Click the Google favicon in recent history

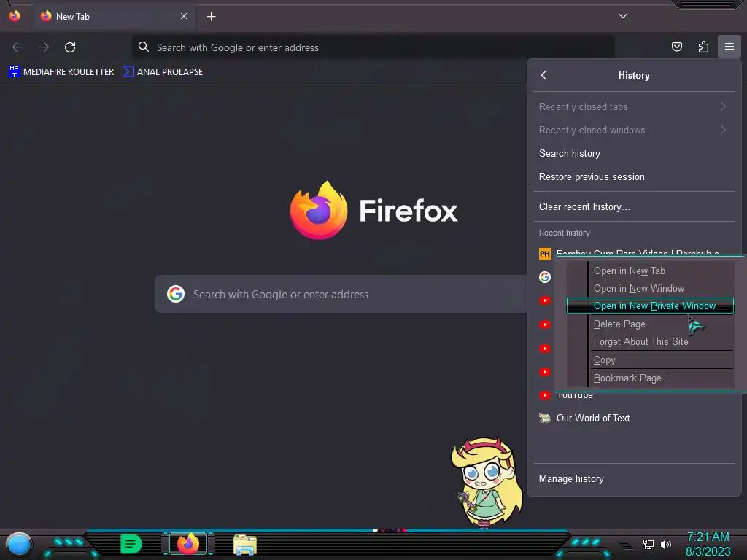coord(544,276)
